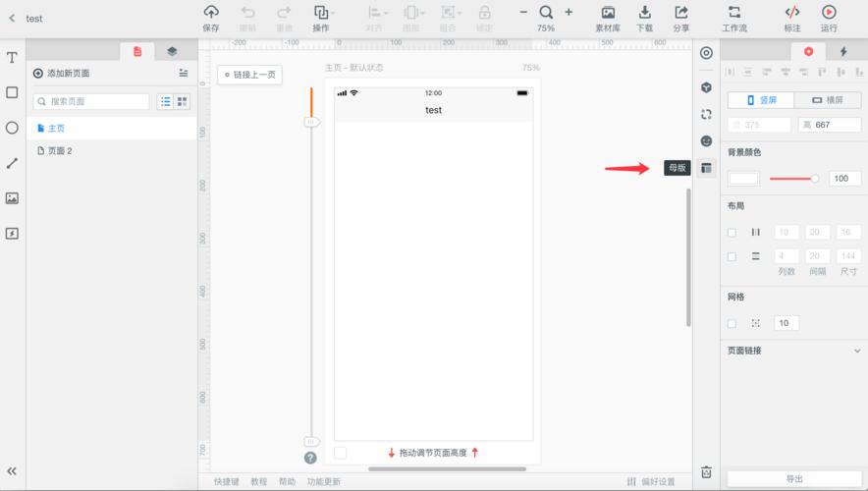
Task: Click the opacity value field showing 100
Action: (x=844, y=179)
